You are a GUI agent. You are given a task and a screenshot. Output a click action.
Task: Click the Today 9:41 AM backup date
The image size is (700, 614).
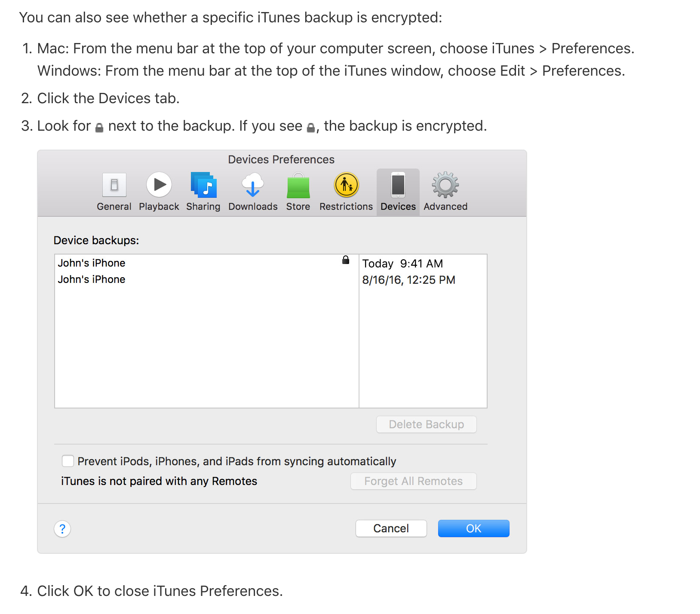point(402,264)
